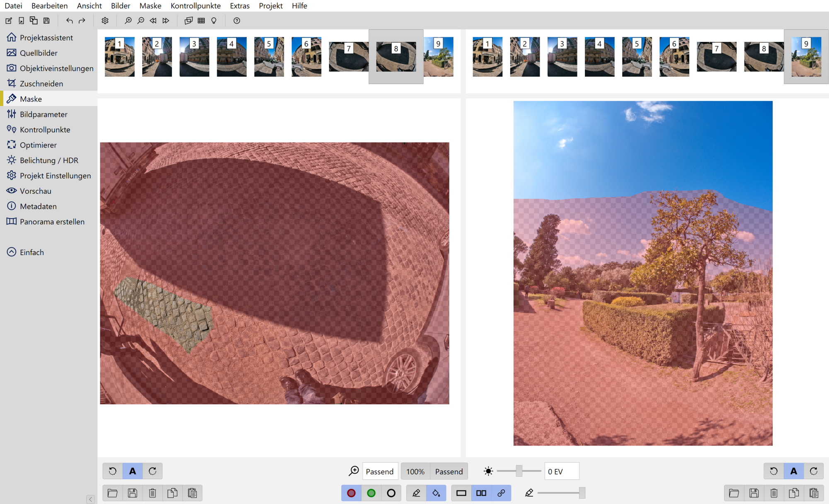Viewport: 829px width, 504px height.
Task: Go to Panorama erstellen in the sidebar
Action: point(52,222)
